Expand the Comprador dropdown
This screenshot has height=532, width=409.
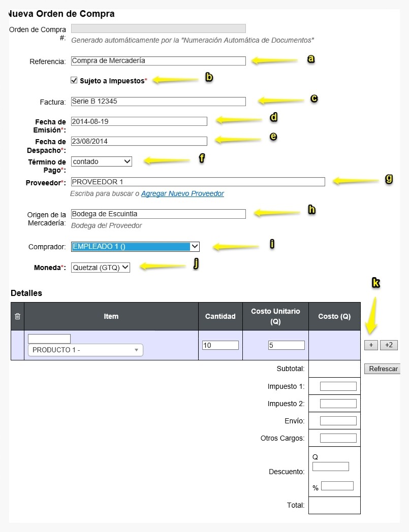pos(135,247)
